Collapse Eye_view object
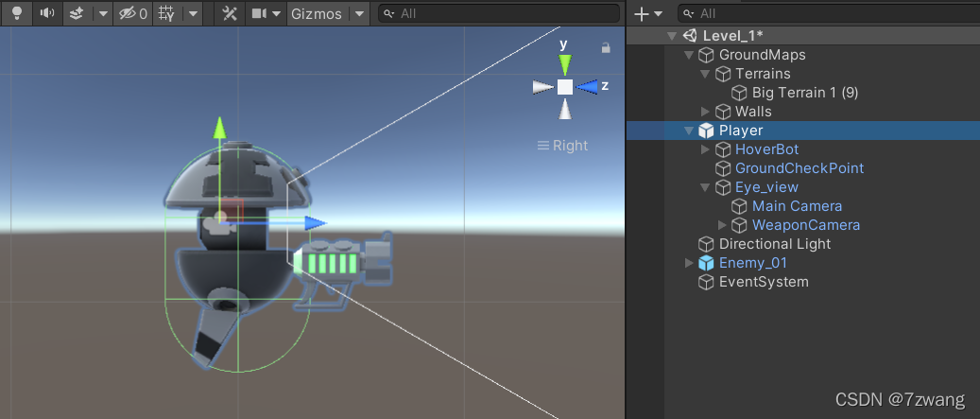Viewport: 980px width, 419px height. click(x=705, y=187)
